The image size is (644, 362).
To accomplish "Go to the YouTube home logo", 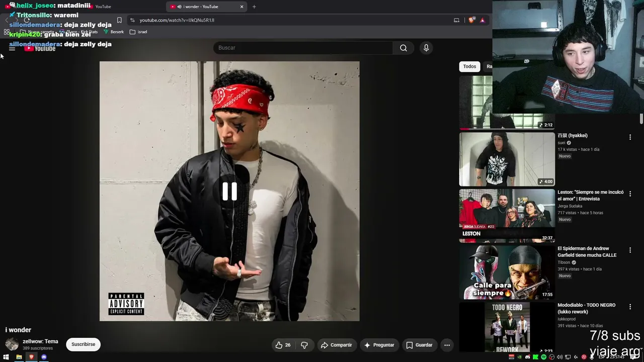I will pos(40,48).
